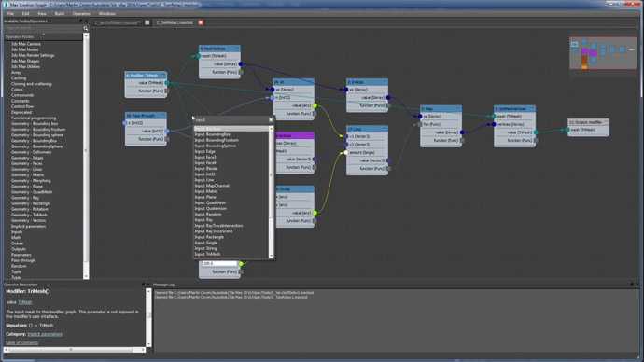
Task: Open the Build menu
Action: pos(60,14)
